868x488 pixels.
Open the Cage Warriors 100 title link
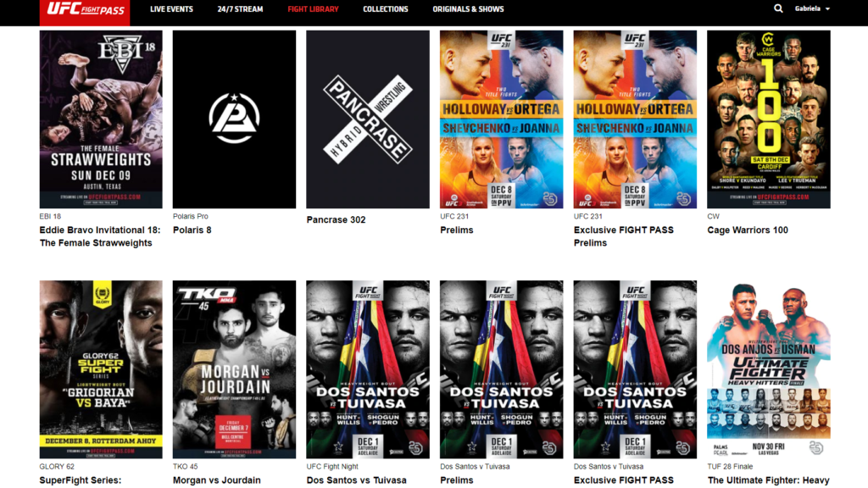748,230
